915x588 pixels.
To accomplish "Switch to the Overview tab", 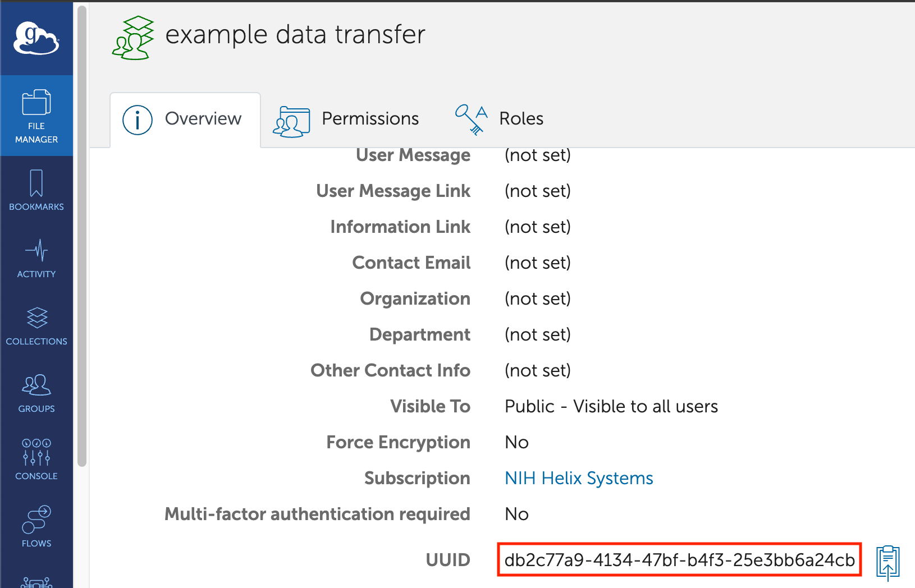I will pos(185,120).
